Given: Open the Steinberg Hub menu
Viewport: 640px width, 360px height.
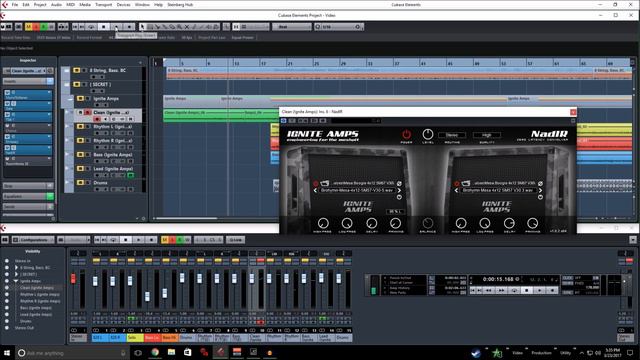Looking at the screenshot, I should coord(180,5).
